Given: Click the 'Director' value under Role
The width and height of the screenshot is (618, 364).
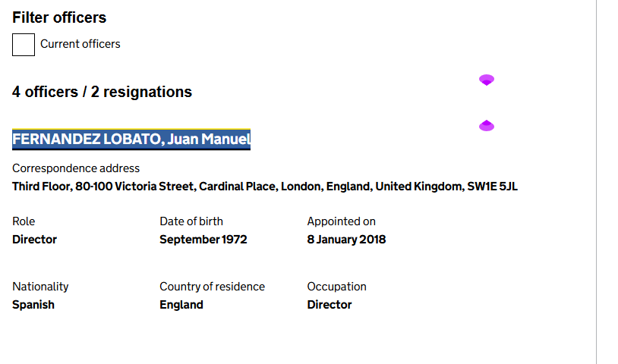Looking at the screenshot, I should point(34,240).
